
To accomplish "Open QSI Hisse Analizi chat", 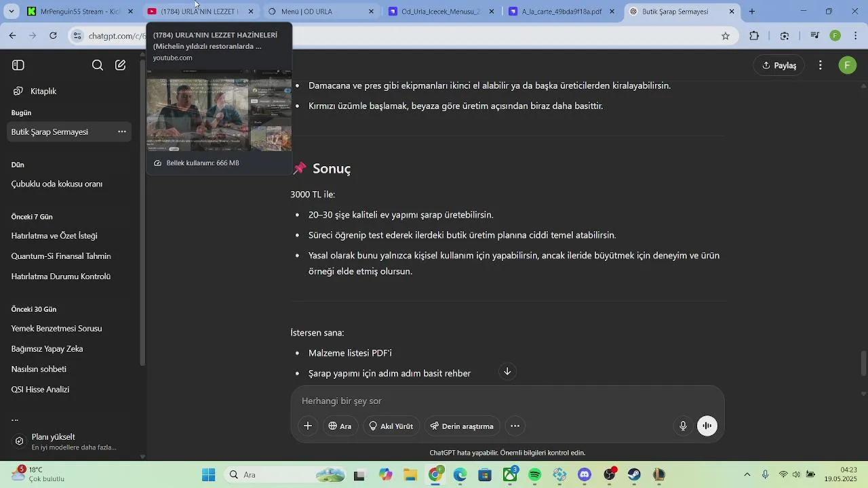I will [41, 390].
